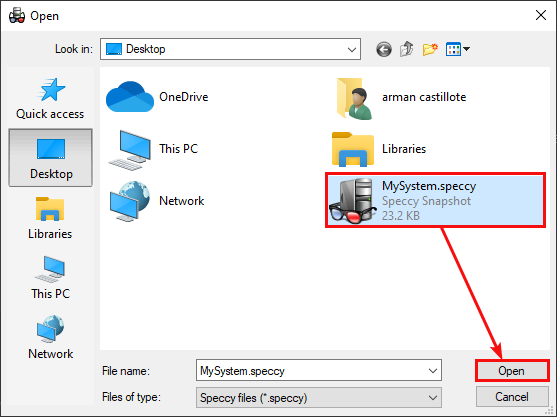Create a new folder
This screenshot has width=557, height=417.
430,49
